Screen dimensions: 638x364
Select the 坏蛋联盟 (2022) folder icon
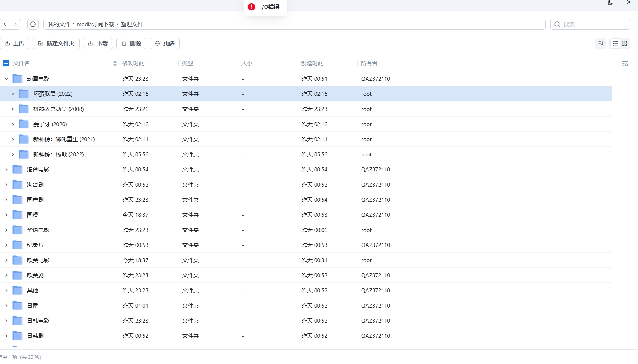24,94
